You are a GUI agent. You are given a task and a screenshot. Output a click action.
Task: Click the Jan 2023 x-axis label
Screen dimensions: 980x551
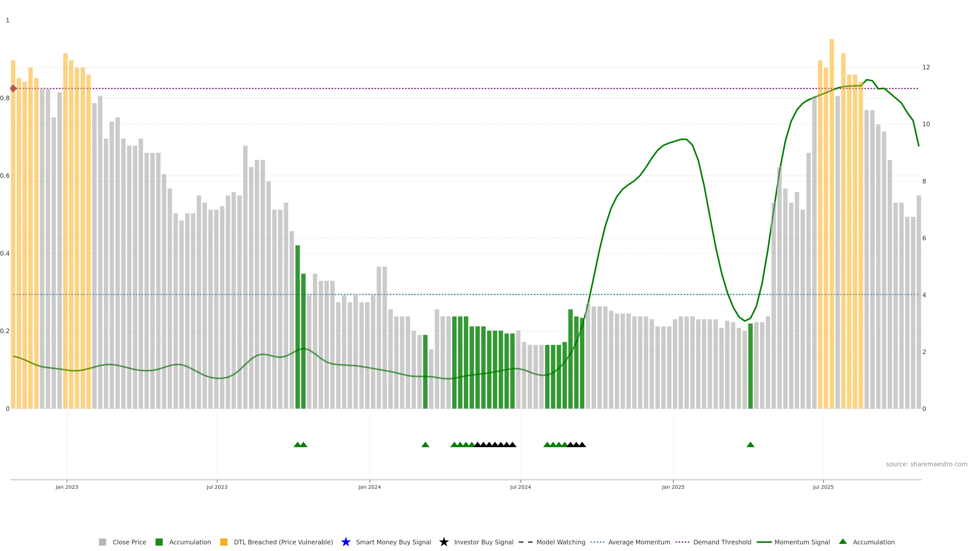67,487
